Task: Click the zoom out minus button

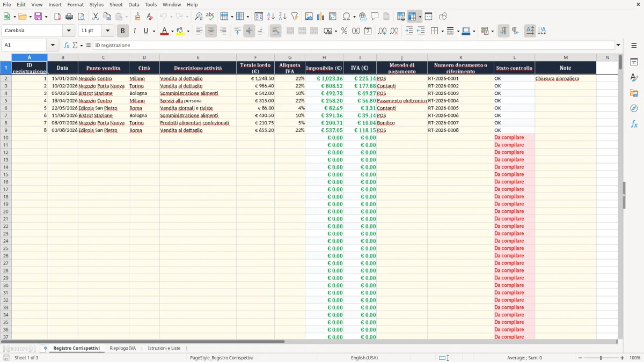Action: pos(580,358)
